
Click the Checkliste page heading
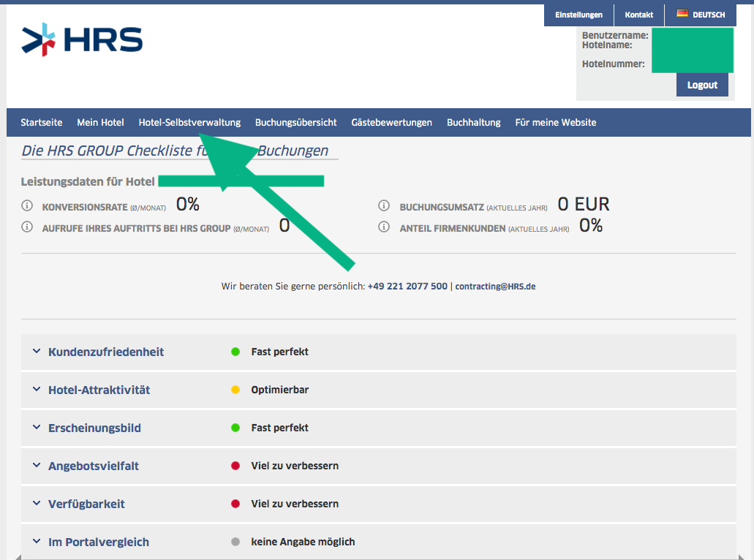coord(175,151)
